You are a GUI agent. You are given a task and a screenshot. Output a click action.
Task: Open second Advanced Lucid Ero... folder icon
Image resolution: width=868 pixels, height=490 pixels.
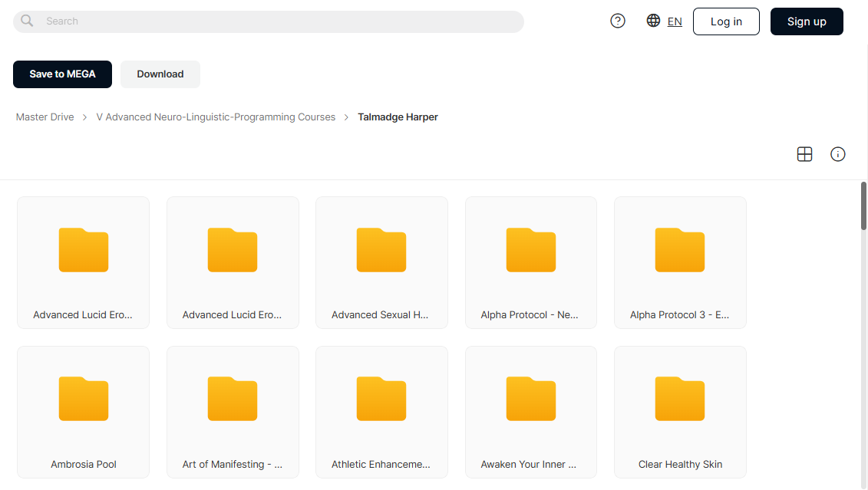tap(233, 250)
